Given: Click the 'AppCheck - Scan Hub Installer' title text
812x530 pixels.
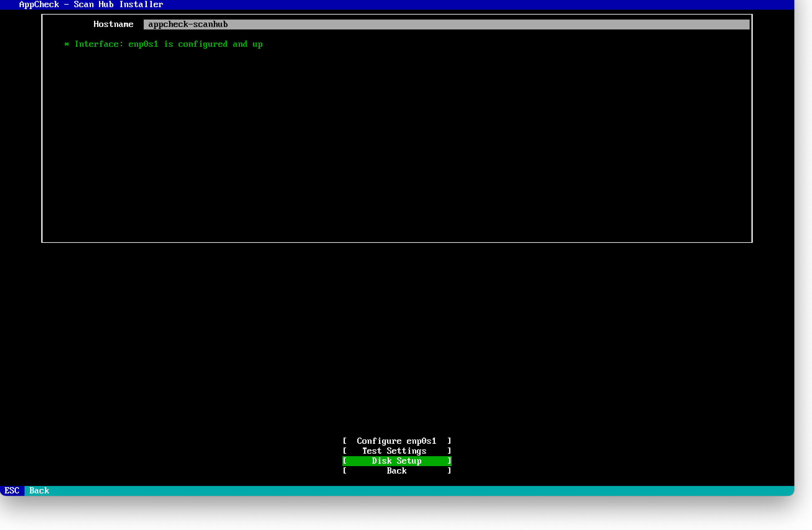Looking at the screenshot, I should (91, 4).
